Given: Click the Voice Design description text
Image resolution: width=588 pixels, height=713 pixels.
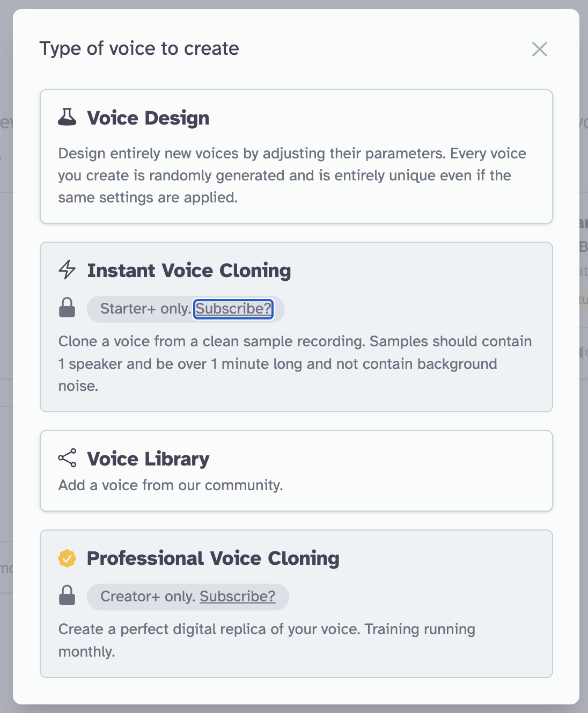Looking at the screenshot, I should (292, 176).
